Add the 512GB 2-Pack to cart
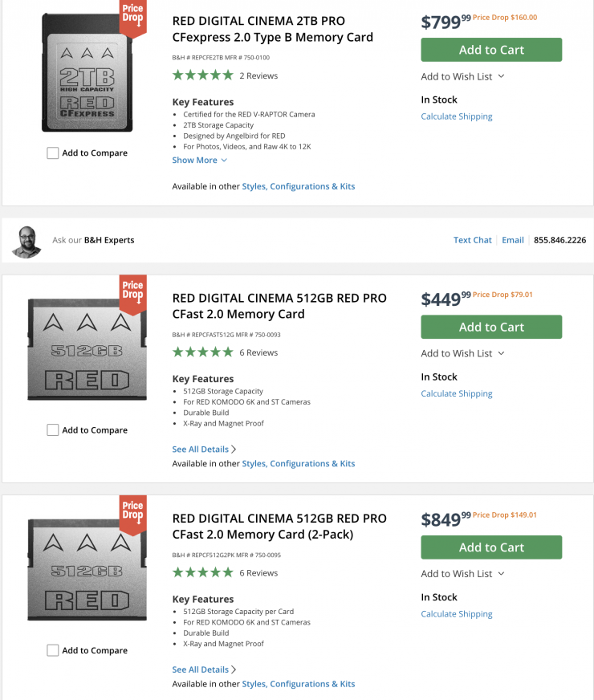594x700 pixels. (x=491, y=547)
